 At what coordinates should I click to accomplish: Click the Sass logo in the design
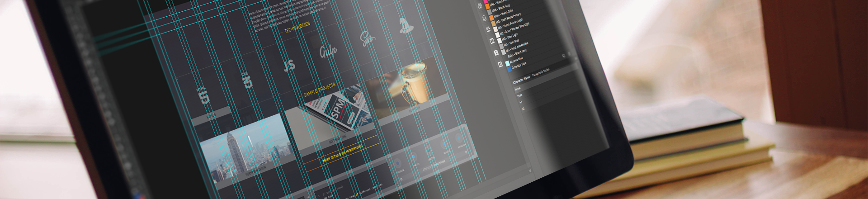point(367,38)
